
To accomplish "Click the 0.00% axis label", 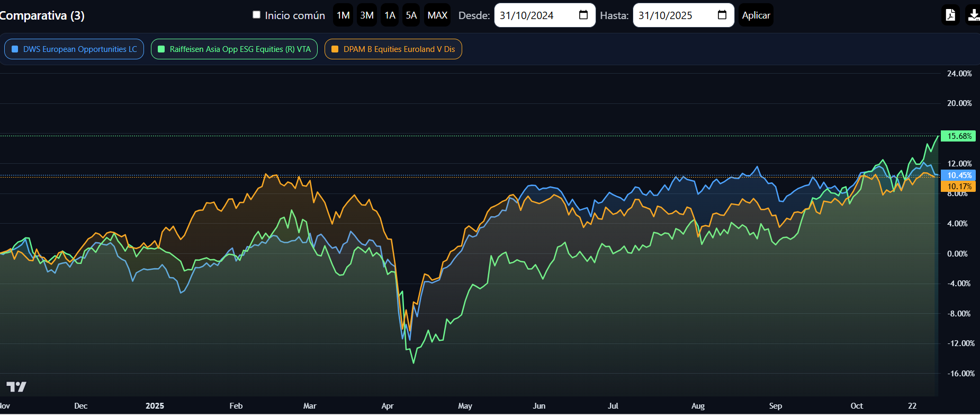I will click(957, 254).
